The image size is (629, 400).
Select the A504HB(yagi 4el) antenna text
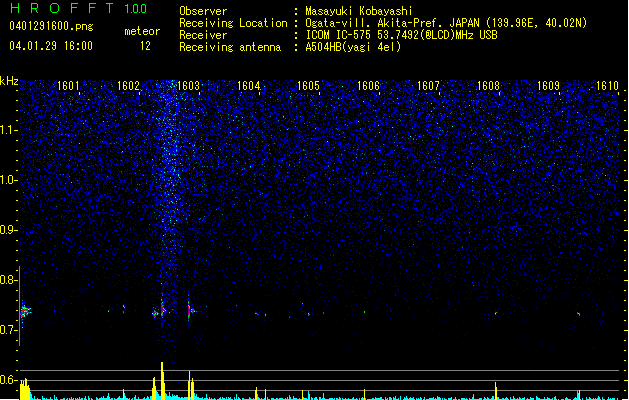pyautogui.click(x=353, y=47)
